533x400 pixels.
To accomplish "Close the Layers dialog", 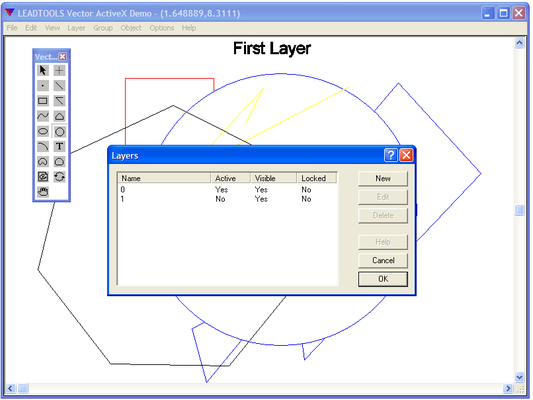I will click(x=406, y=155).
